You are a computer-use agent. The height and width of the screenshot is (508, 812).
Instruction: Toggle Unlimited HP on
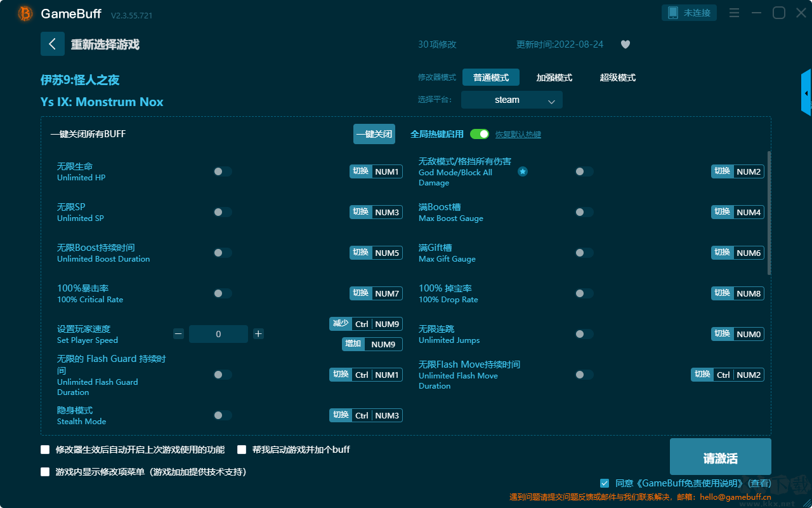(223, 171)
